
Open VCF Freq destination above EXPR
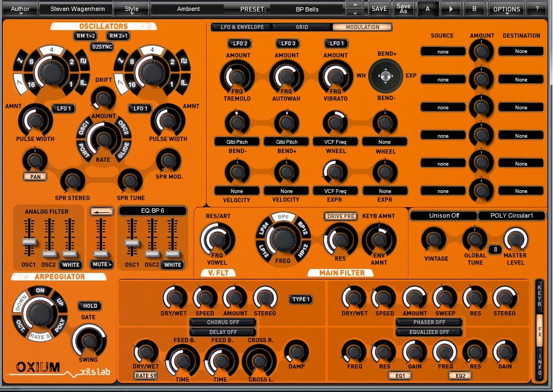click(335, 191)
